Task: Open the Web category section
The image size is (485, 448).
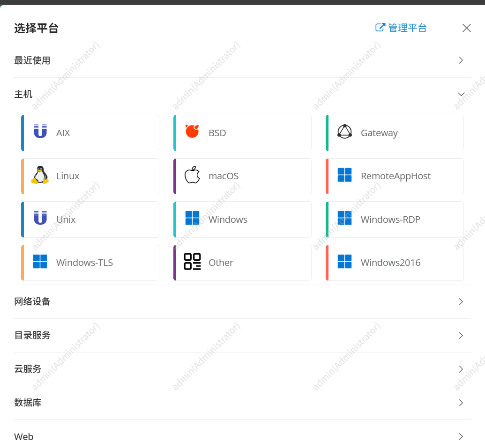Action: (x=243, y=436)
